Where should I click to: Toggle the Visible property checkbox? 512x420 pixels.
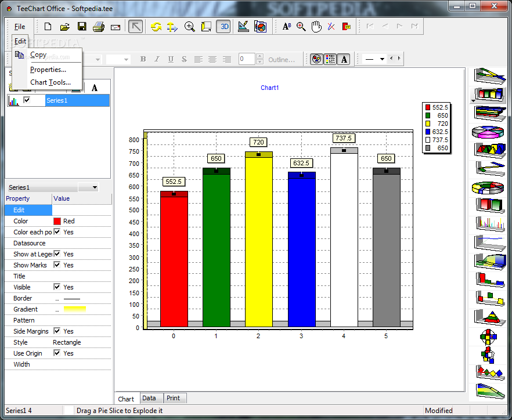coord(57,287)
